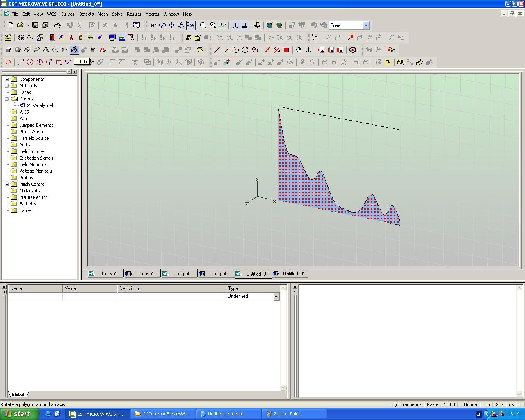The image size is (525, 420).
Task: Open the File menu
Action: tap(15, 14)
